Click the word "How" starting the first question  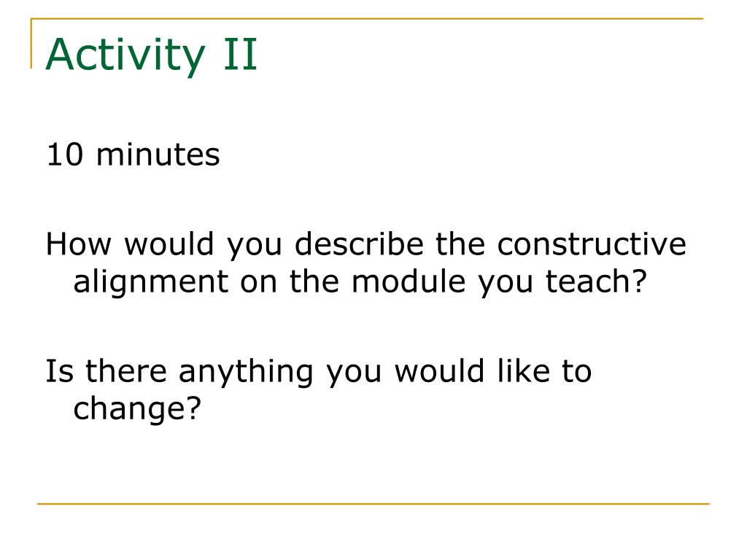(79, 244)
